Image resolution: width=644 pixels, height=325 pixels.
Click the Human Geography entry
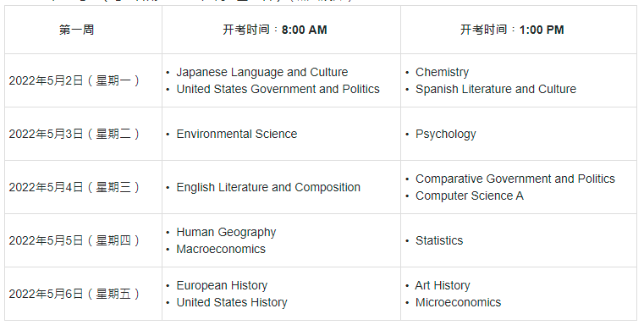(226, 233)
